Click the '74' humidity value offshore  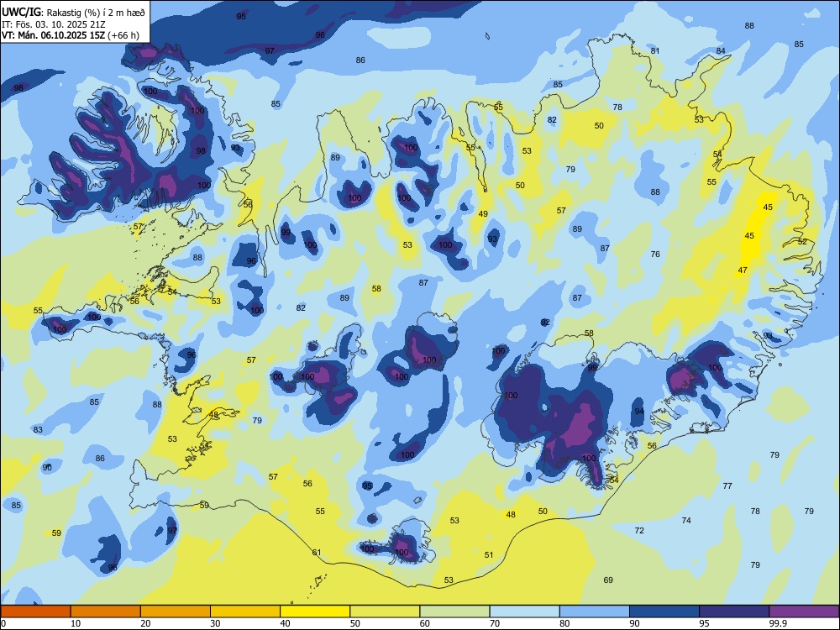[x=686, y=521]
